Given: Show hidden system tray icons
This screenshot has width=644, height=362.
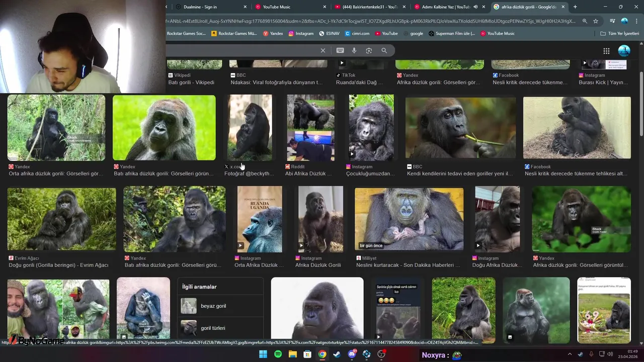Looking at the screenshot, I should coord(570,354).
